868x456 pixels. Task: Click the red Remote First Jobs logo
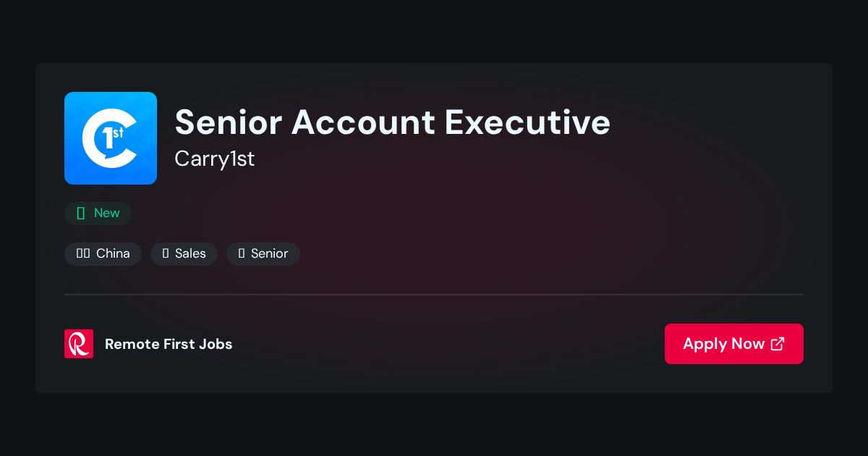click(79, 344)
